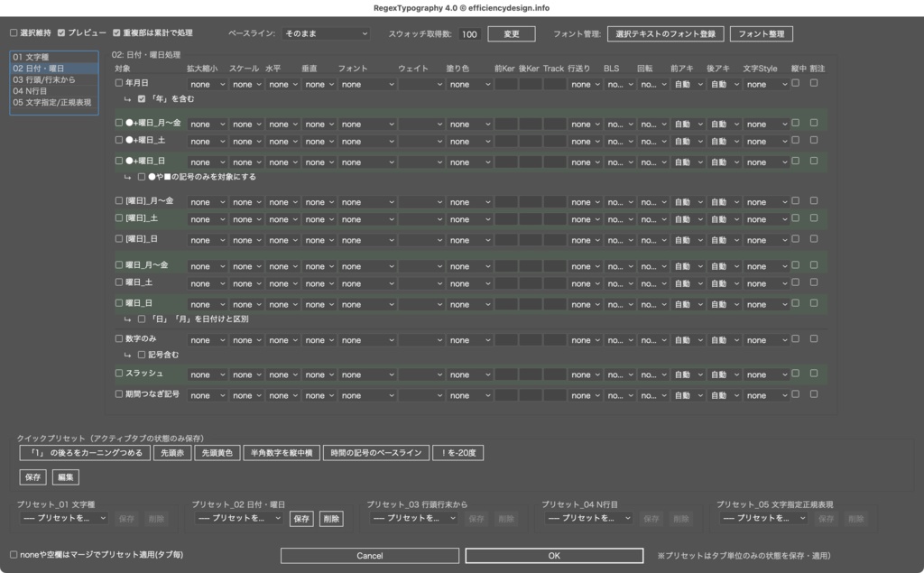Open 塗り色 dropdown in [曜日]_日 row
The width and height of the screenshot is (924, 573).
pyautogui.click(x=469, y=241)
